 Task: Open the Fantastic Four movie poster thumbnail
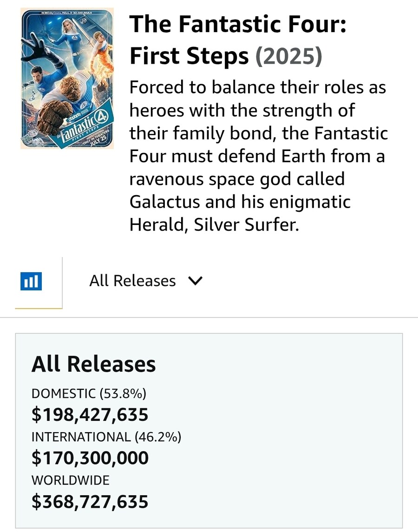click(67, 79)
